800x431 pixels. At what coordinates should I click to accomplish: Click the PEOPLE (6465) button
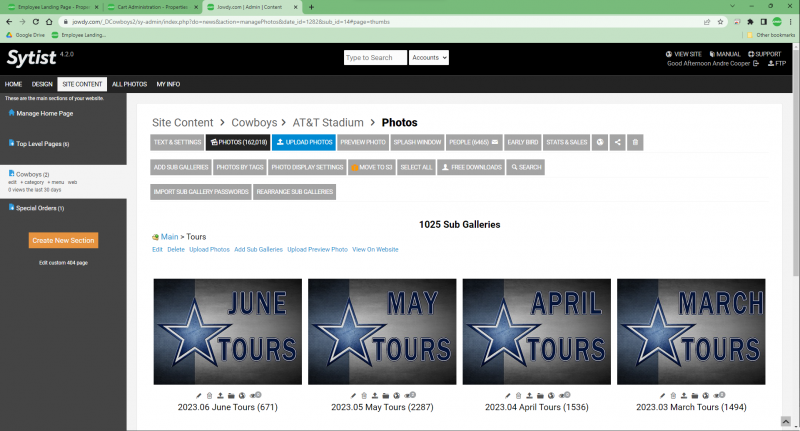click(x=474, y=142)
